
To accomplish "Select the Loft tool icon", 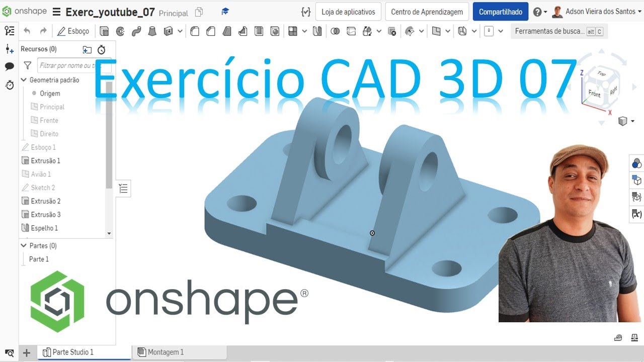I will tap(152, 31).
